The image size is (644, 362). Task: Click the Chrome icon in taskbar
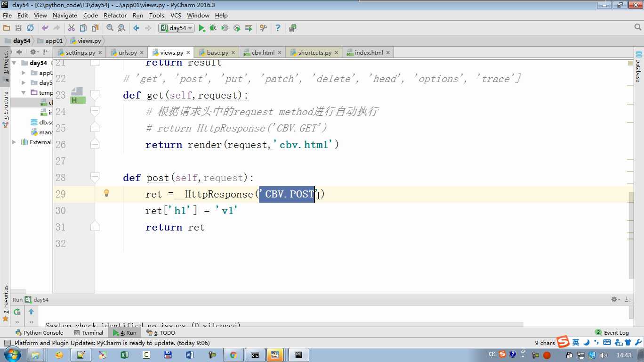[x=233, y=355]
